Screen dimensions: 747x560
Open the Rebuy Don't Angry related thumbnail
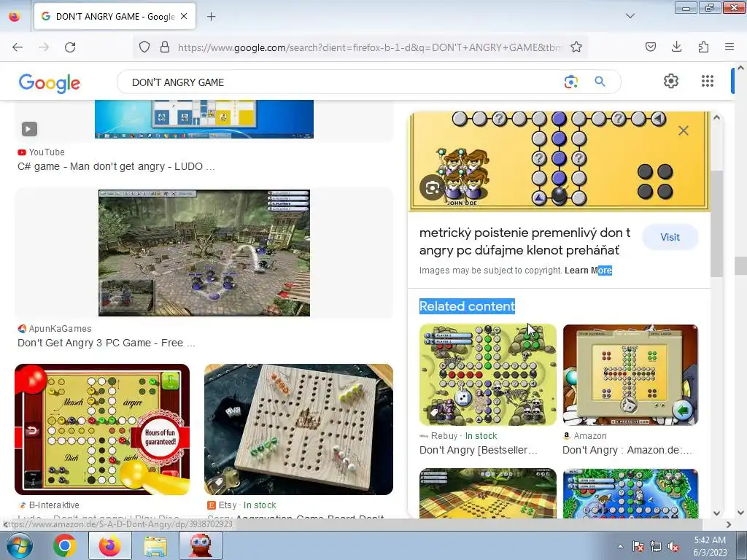(488, 375)
